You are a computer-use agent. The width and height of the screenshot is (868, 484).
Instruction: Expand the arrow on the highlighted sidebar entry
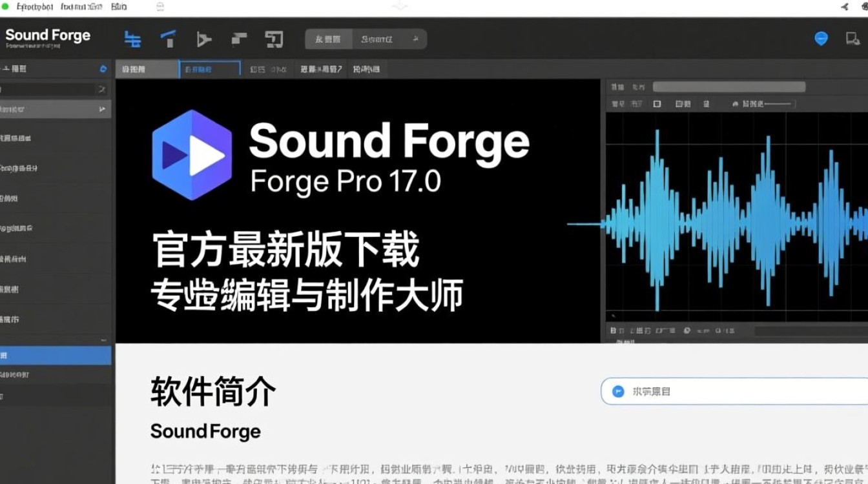[x=101, y=109]
